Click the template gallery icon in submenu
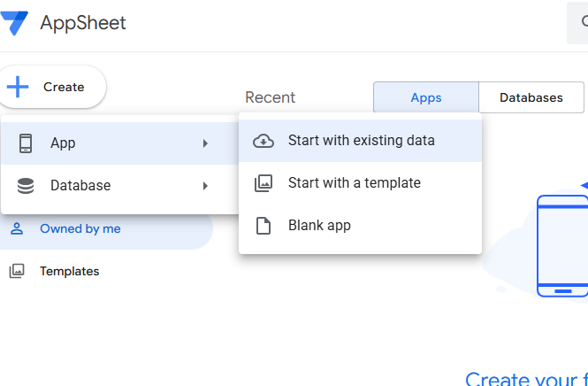The height and width of the screenshot is (386, 588). coord(263,183)
